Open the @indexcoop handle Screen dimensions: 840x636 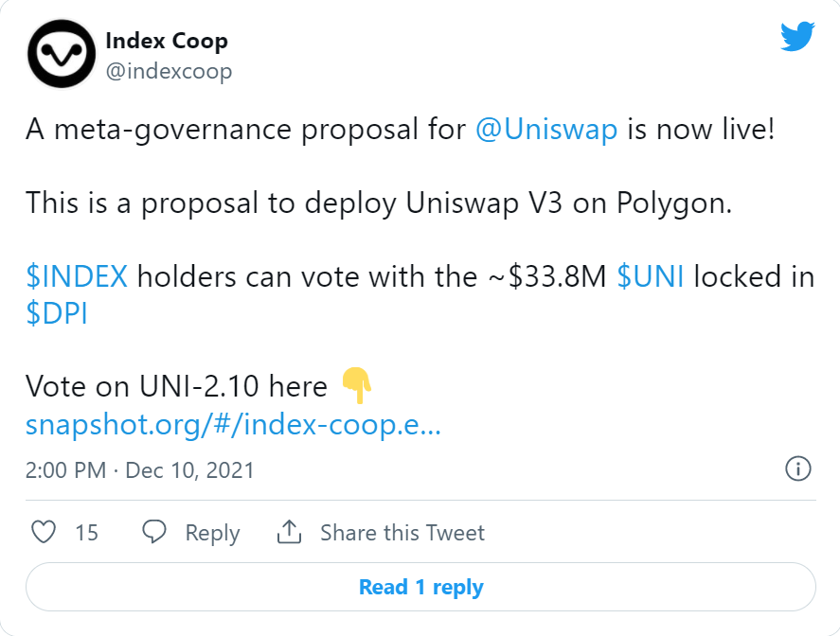pyautogui.click(x=169, y=71)
